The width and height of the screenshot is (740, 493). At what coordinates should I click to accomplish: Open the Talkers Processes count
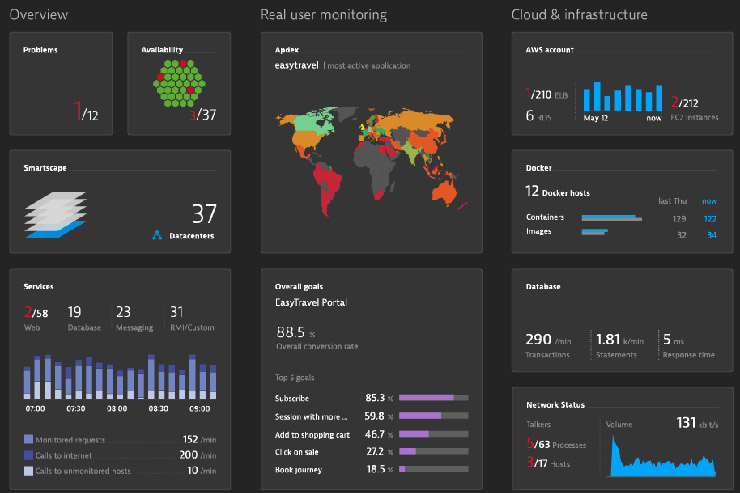(x=551, y=444)
